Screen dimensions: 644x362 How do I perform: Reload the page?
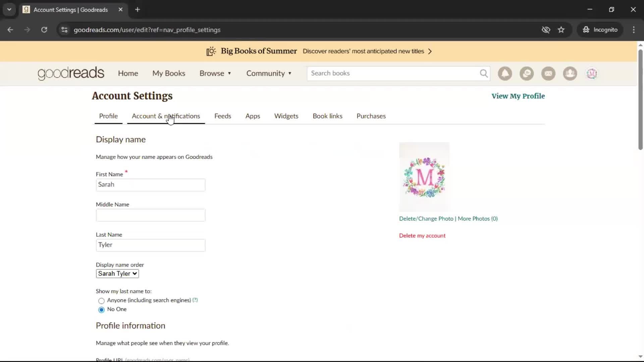click(44, 30)
